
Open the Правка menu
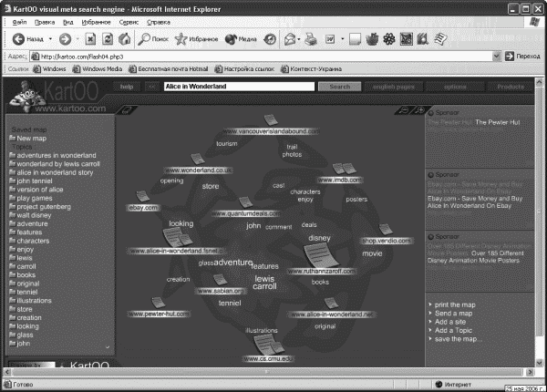[45, 22]
